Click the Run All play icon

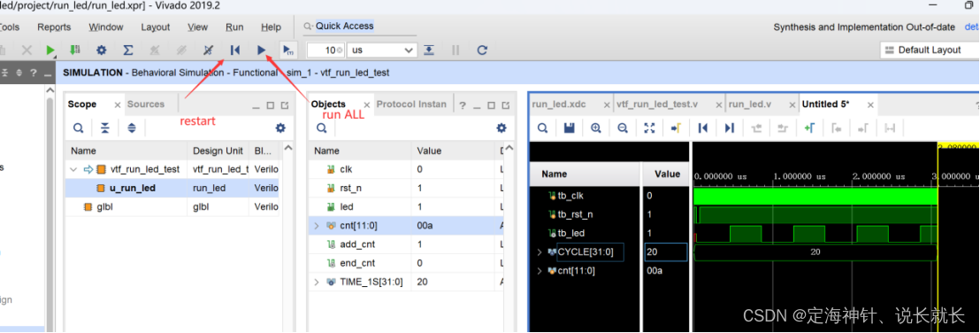pos(262,50)
